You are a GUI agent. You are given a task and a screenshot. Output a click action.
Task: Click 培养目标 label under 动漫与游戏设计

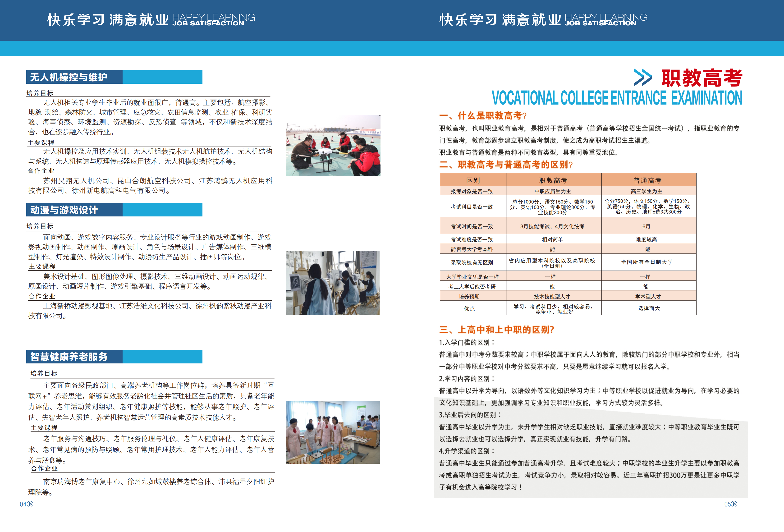pyautogui.click(x=40, y=226)
